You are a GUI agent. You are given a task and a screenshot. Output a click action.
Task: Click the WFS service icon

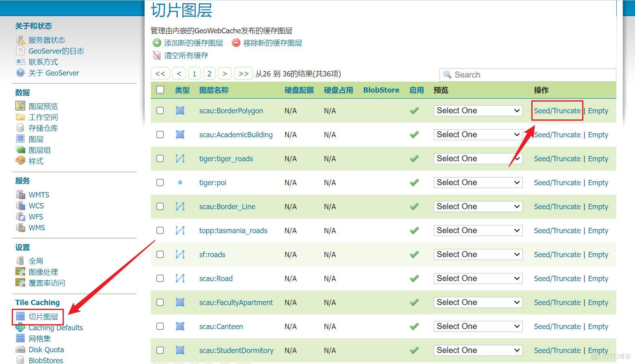coord(20,217)
